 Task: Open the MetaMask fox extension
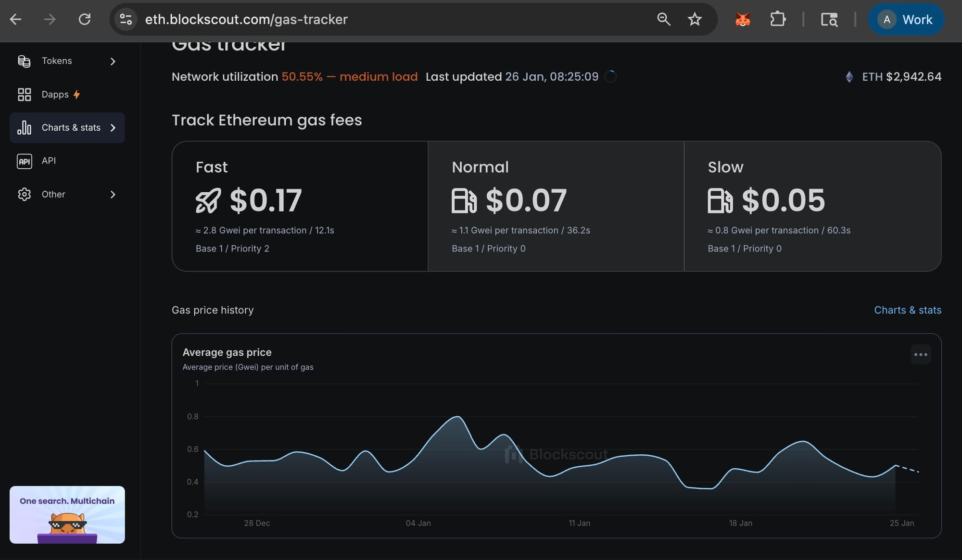(743, 19)
